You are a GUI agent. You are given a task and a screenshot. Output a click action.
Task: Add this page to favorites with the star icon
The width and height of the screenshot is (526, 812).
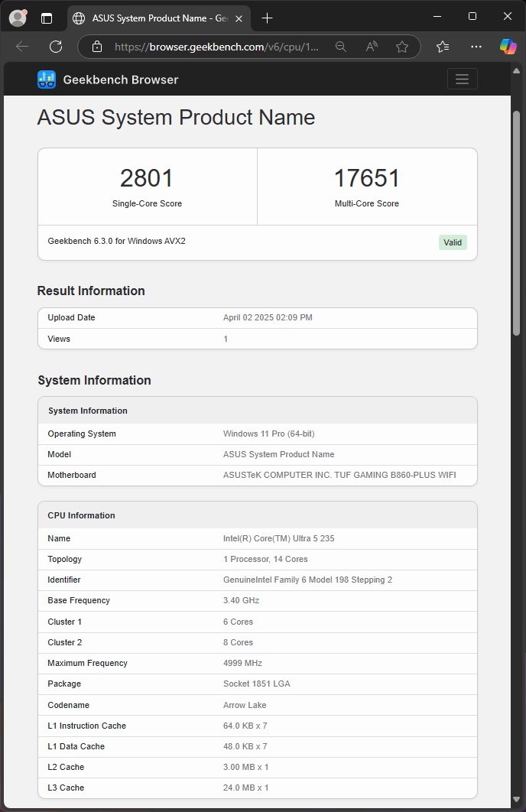(402, 47)
